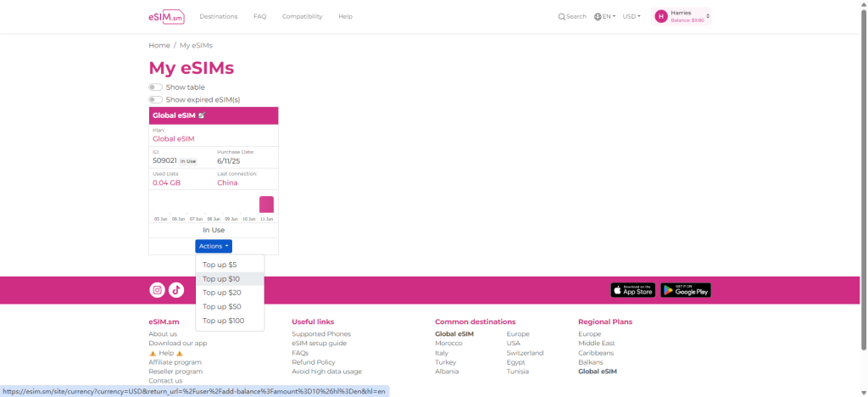Open Download our app footer link

178,344
